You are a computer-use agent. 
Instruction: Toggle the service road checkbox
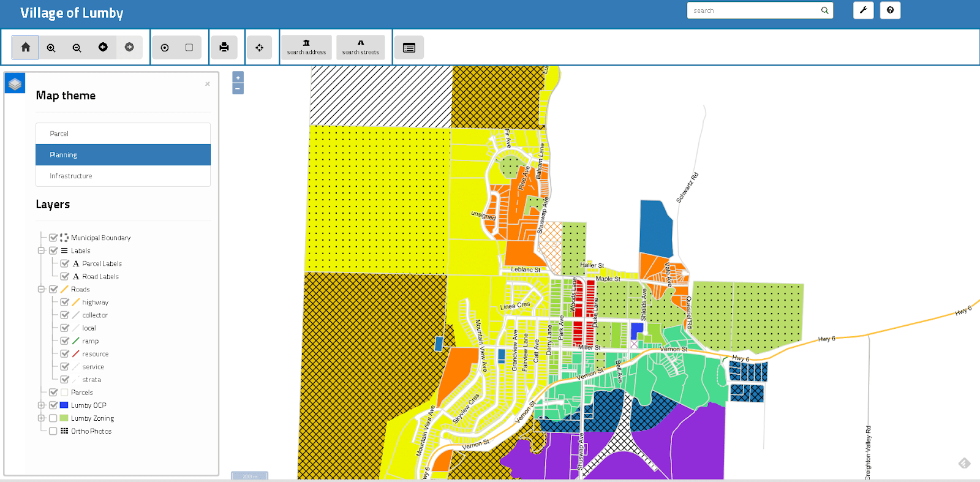click(x=65, y=367)
